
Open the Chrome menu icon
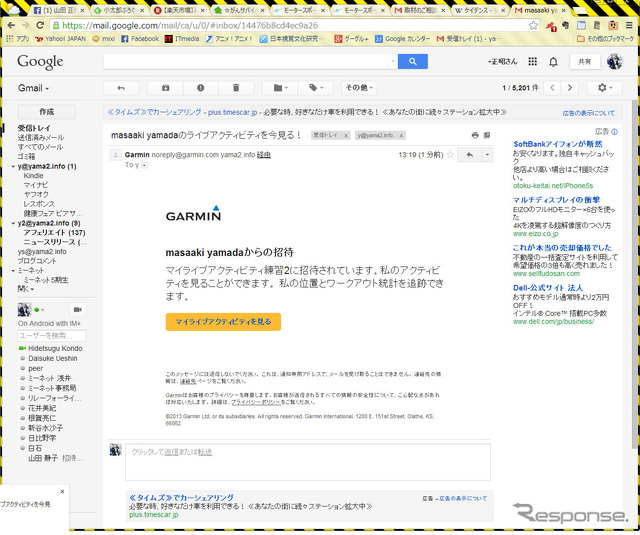point(629,26)
